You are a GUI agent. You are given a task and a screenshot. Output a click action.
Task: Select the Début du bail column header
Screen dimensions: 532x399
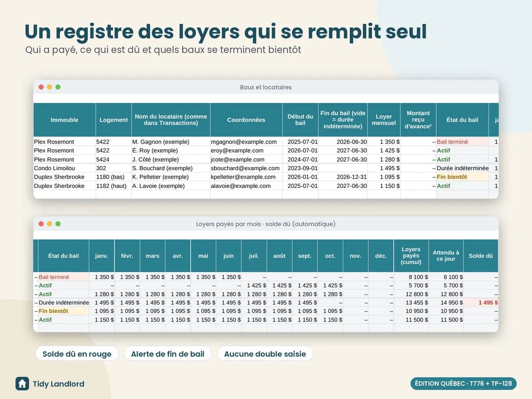coord(300,120)
